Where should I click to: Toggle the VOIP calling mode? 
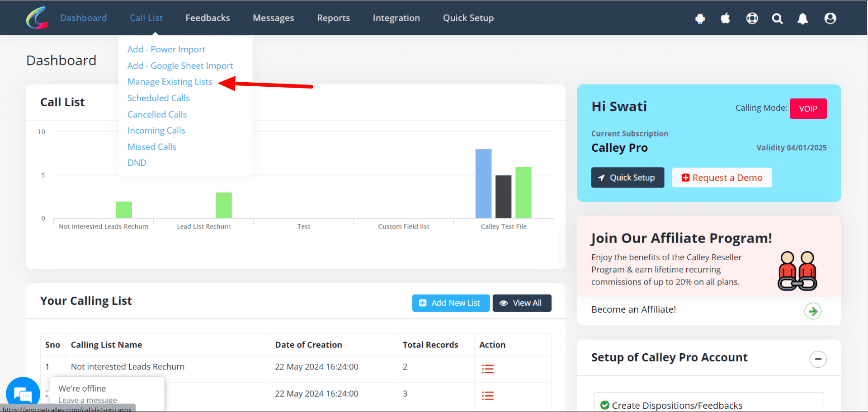click(808, 108)
